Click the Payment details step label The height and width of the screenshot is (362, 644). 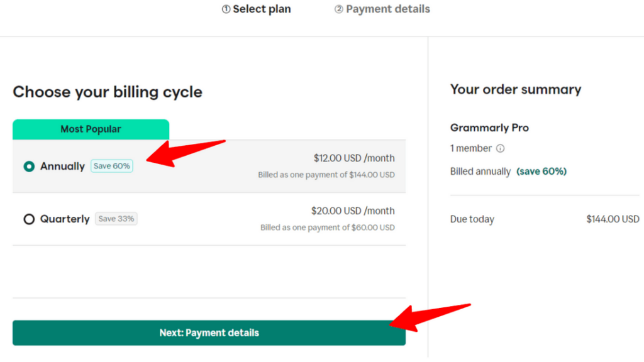[x=389, y=9]
